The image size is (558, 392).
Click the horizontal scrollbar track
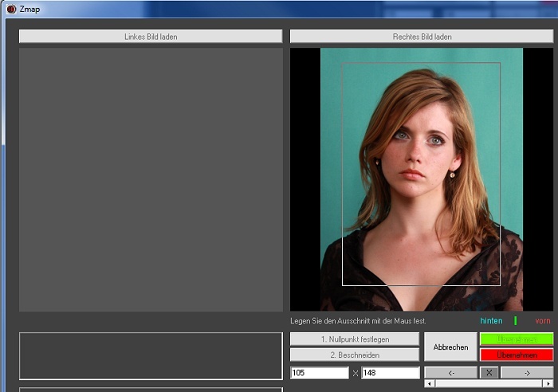[x=489, y=383]
